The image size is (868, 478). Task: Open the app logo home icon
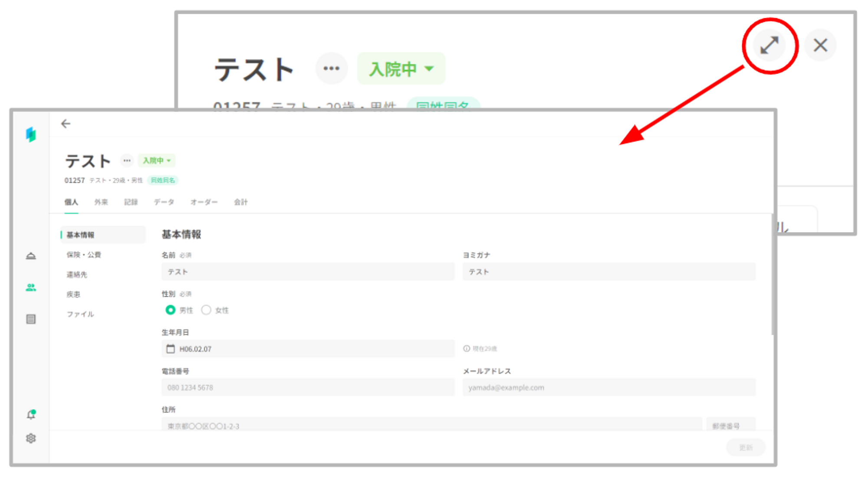pos(31,134)
